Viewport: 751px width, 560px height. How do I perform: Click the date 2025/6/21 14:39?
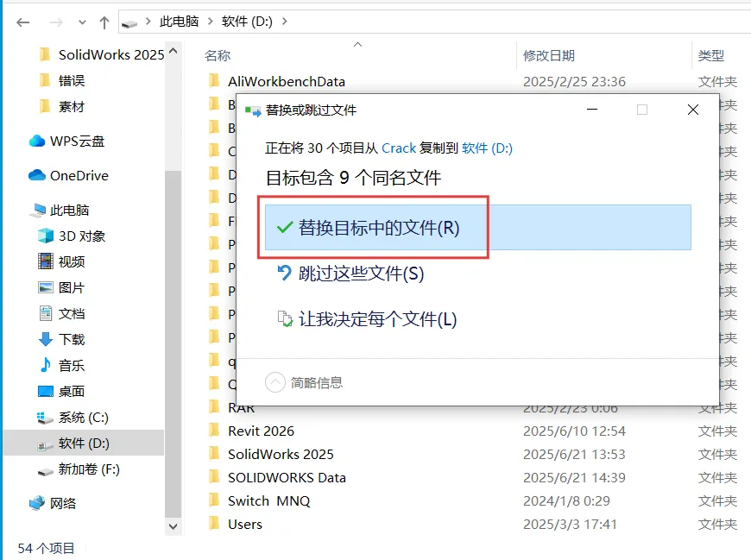point(574,478)
